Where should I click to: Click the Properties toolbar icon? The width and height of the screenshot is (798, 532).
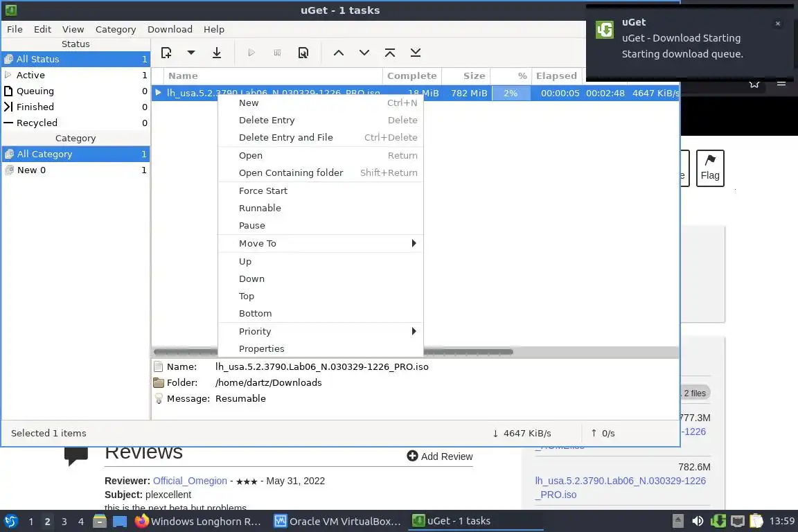click(303, 53)
